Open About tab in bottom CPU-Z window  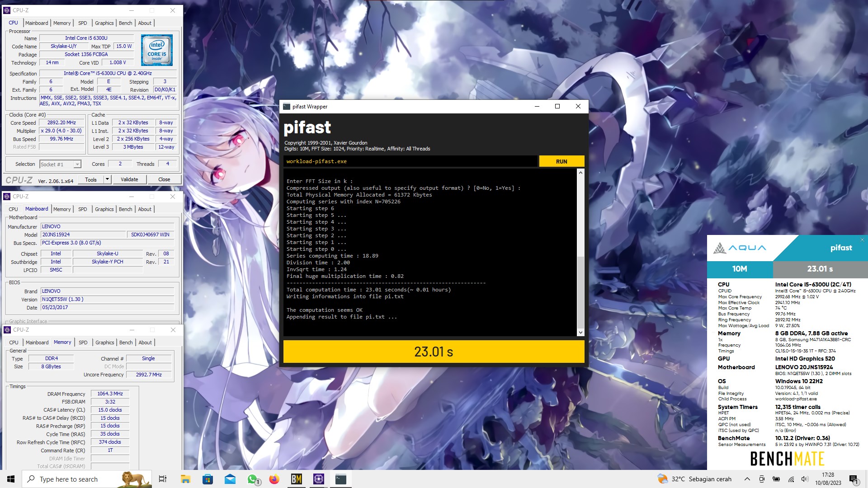point(145,343)
